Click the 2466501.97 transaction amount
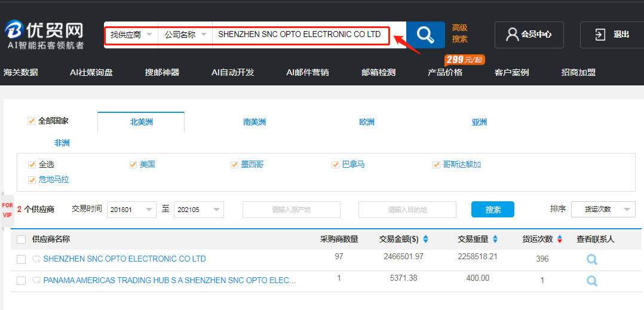This screenshot has height=310, width=644. [403, 257]
